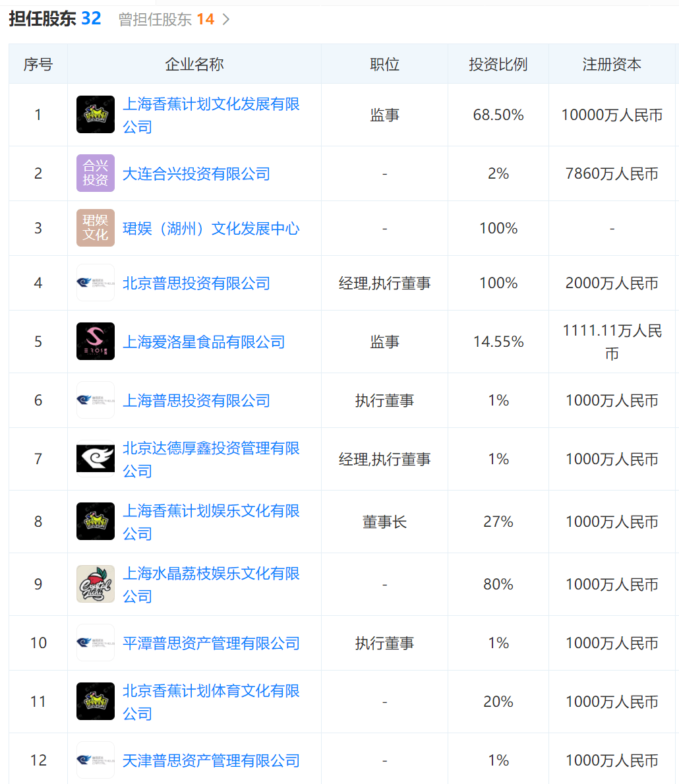This screenshot has height=784, width=679.
Task: Click logo of 上海香蕉计划娱乐文化有限公司
Action: pyautogui.click(x=96, y=522)
